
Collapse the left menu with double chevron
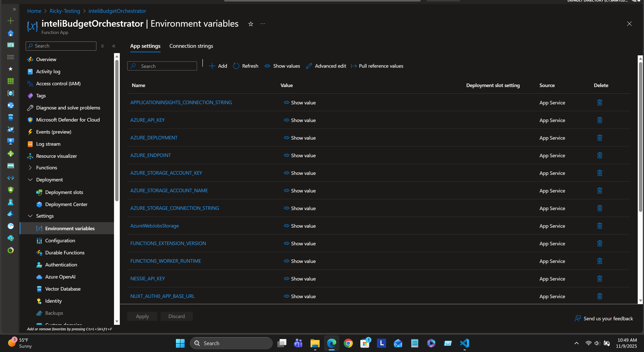(114, 46)
